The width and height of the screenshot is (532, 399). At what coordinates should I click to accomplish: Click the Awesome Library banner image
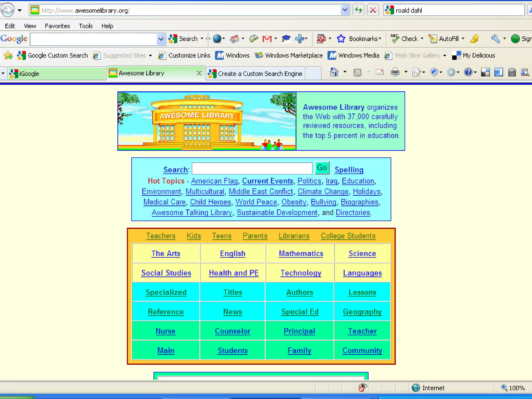click(207, 121)
